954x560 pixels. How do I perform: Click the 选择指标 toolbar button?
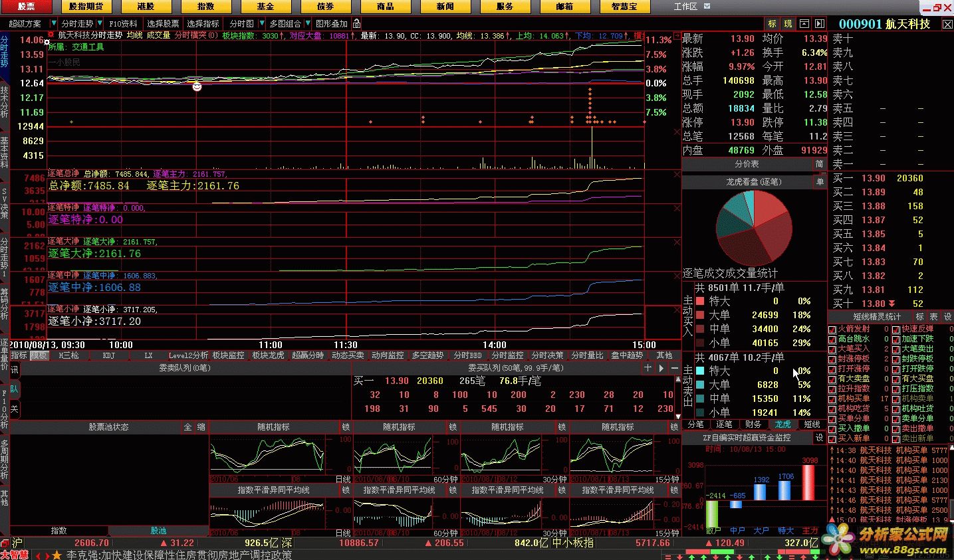click(203, 23)
